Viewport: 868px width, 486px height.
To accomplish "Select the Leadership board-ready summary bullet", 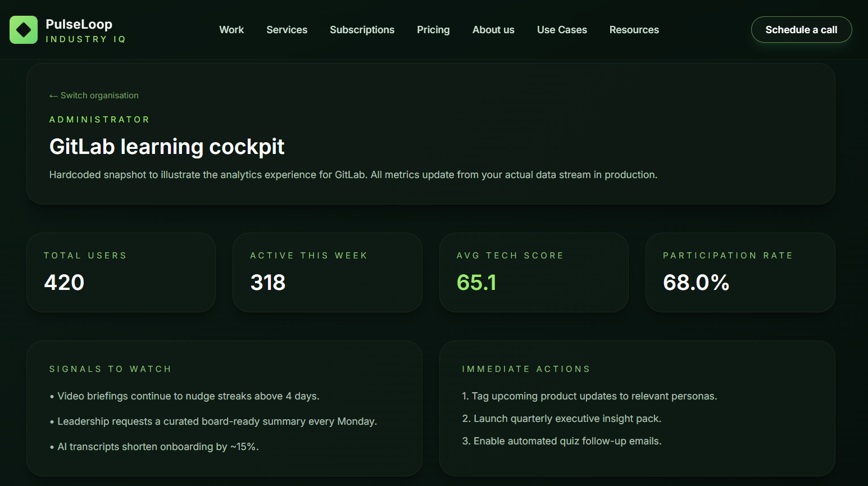I will (x=213, y=421).
